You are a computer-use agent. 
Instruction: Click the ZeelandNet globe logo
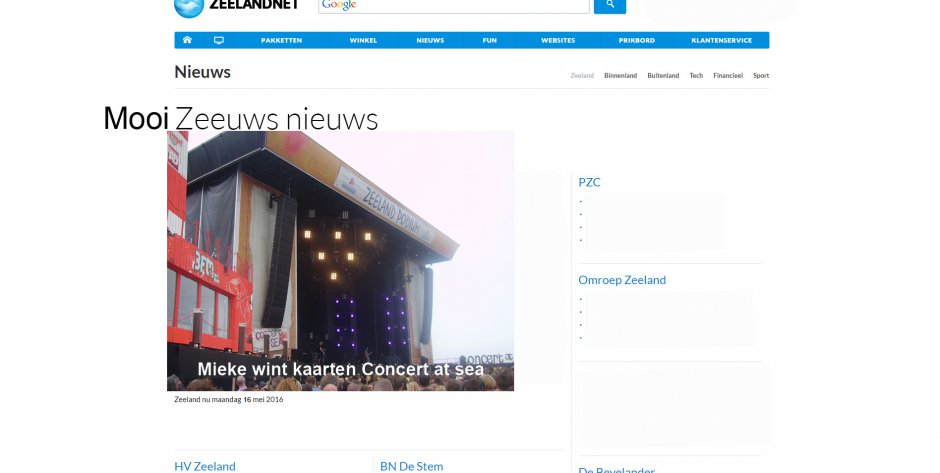coord(189,7)
